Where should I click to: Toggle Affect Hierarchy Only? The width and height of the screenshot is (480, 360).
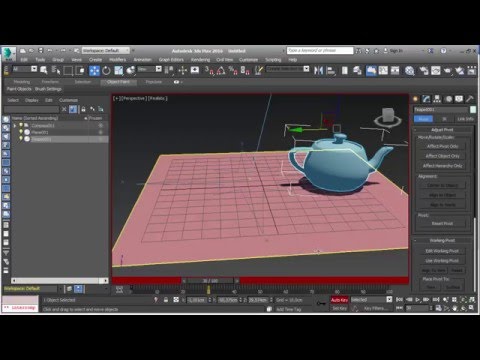pos(442,166)
